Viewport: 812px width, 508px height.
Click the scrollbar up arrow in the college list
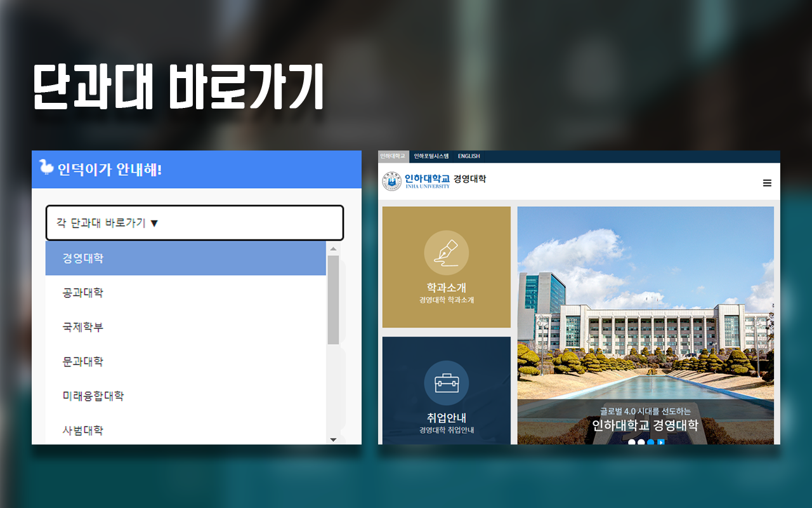(332, 248)
